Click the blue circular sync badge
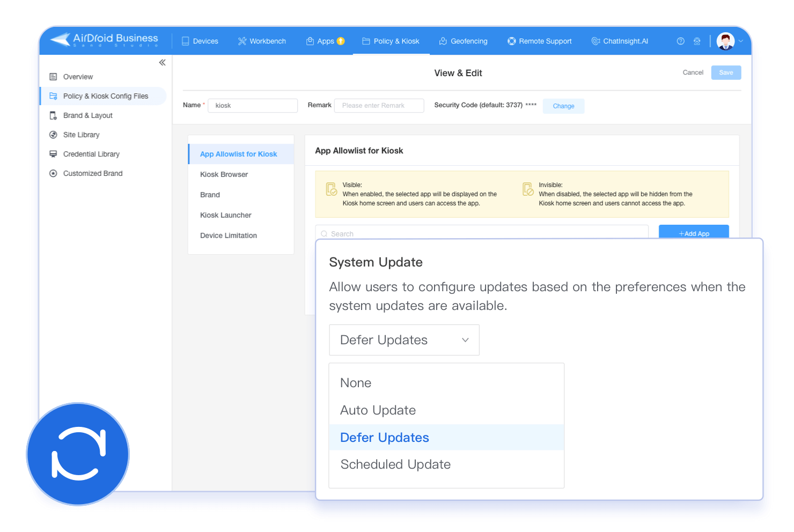The width and height of the screenshot is (794, 532). click(x=78, y=454)
